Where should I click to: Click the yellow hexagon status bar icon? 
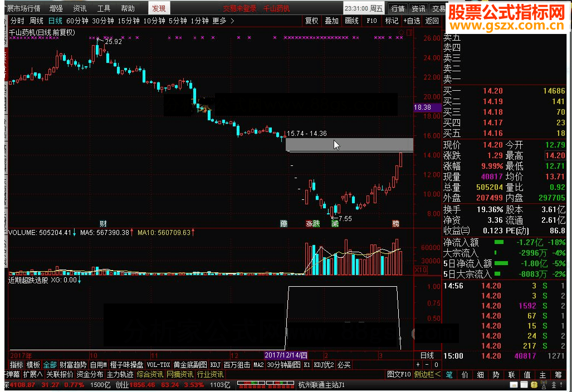click(x=534, y=385)
